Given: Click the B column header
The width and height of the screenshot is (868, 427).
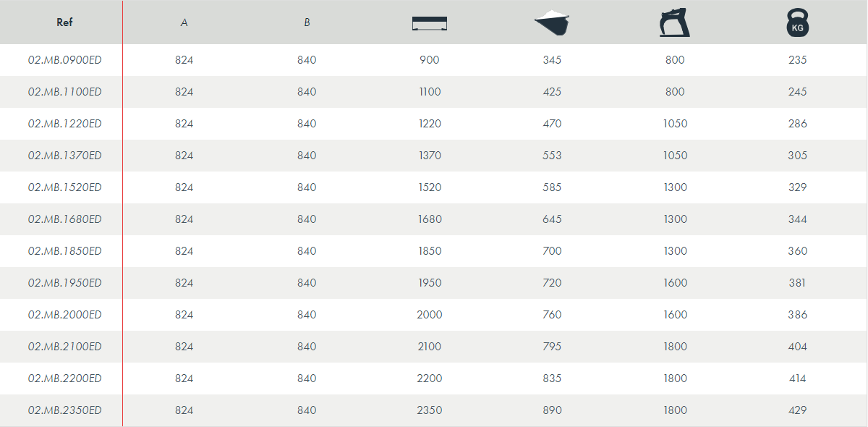Looking at the screenshot, I should coord(307,22).
